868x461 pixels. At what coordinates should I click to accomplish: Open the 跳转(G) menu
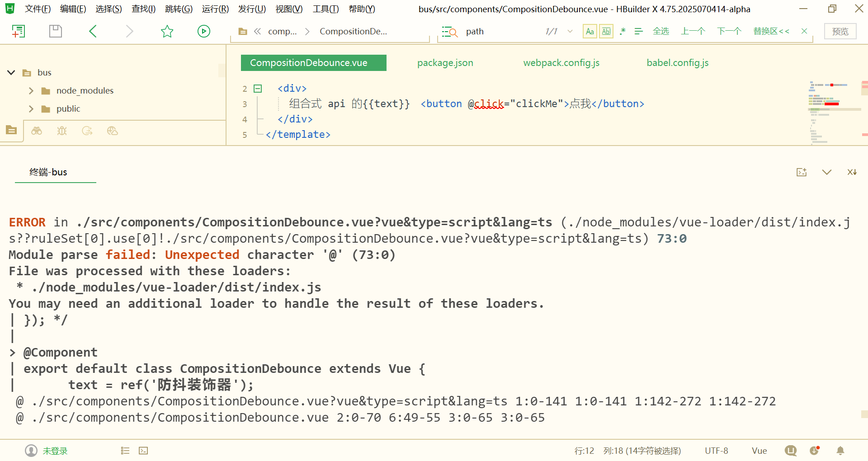click(179, 9)
